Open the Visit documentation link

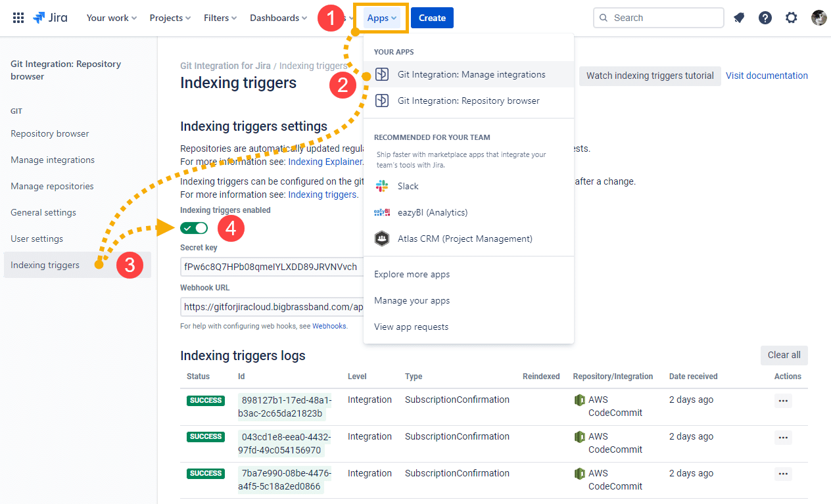coord(767,76)
